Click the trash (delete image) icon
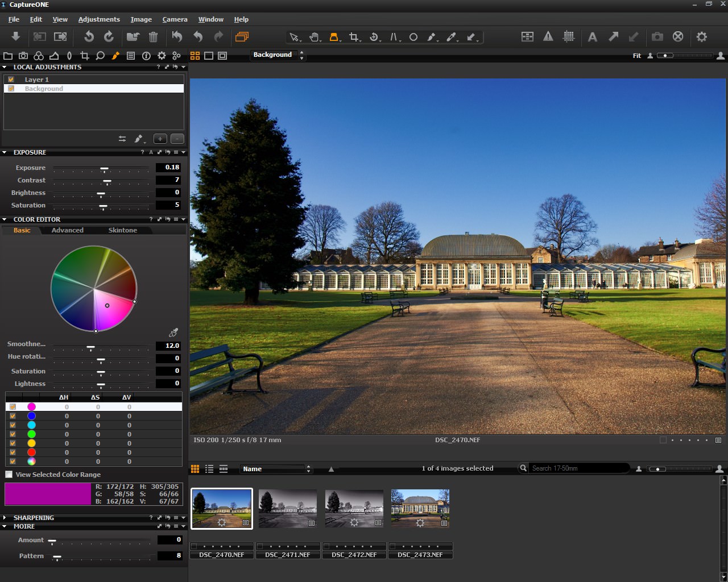Screen dimensions: 728x582 coord(154,37)
